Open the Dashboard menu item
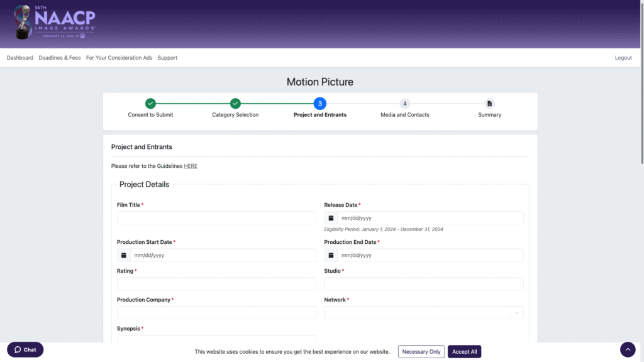Image resolution: width=644 pixels, height=362 pixels. pyautogui.click(x=20, y=58)
